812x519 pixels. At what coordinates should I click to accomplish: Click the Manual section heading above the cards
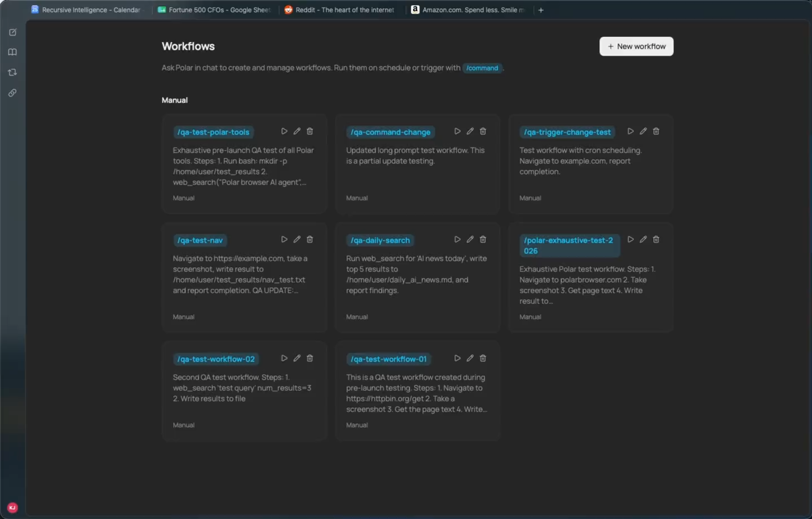[175, 100]
